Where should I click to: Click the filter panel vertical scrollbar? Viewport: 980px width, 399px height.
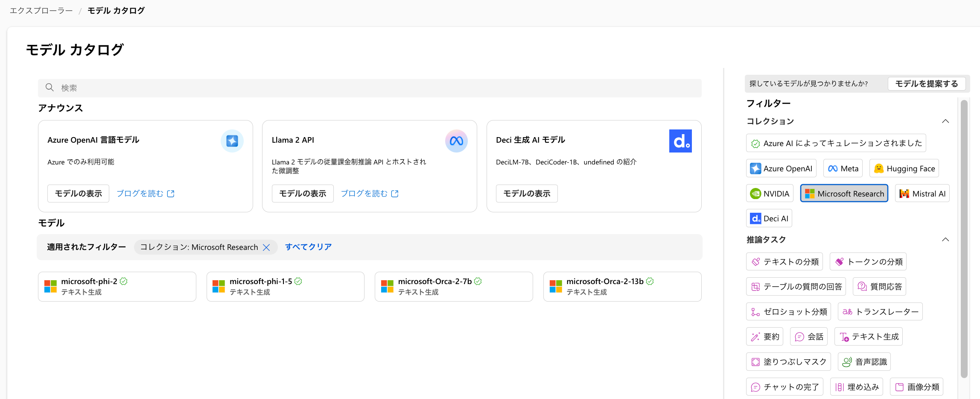click(x=964, y=239)
